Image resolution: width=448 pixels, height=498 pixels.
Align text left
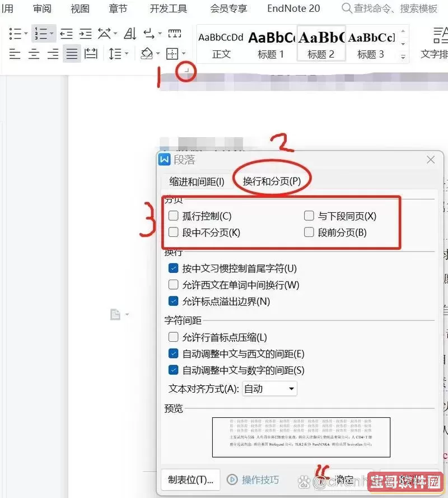[15, 54]
